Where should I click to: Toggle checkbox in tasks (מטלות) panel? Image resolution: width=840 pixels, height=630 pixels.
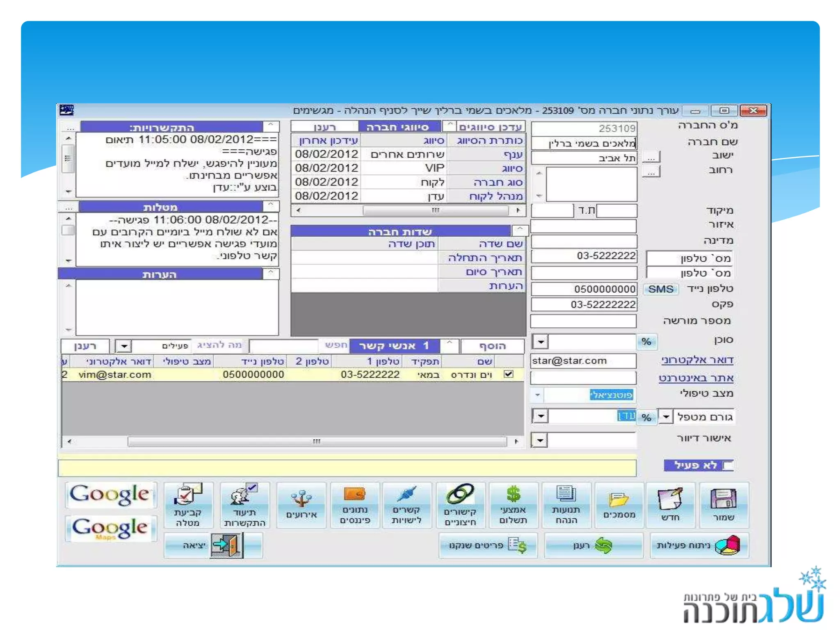pos(68,231)
